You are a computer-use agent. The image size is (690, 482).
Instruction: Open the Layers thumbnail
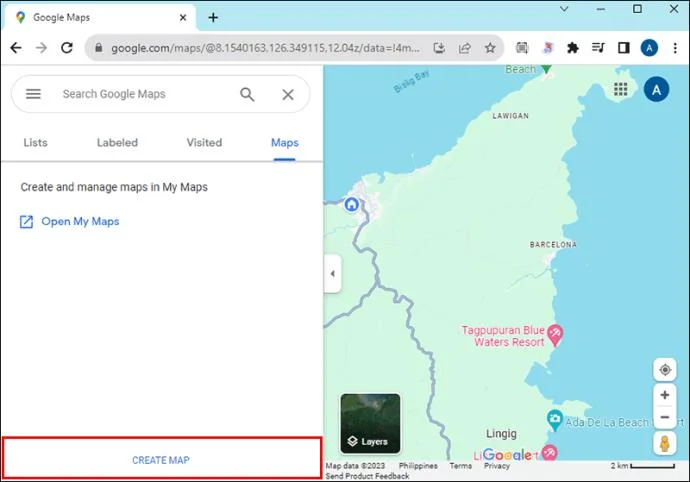[x=370, y=423]
